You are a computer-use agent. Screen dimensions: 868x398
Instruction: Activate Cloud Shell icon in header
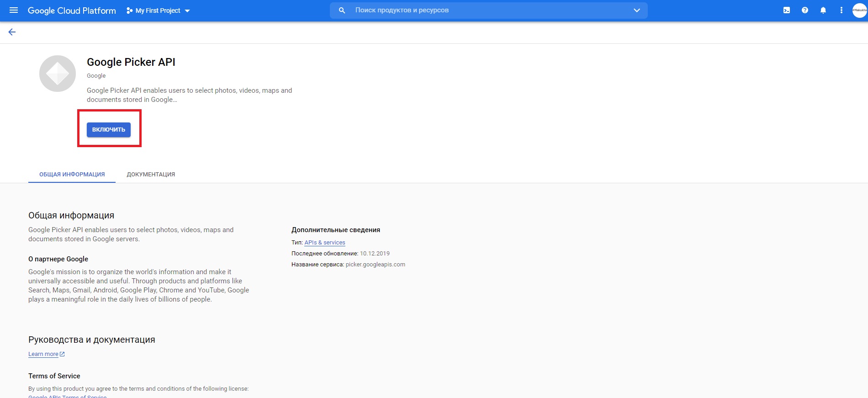(x=787, y=10)
